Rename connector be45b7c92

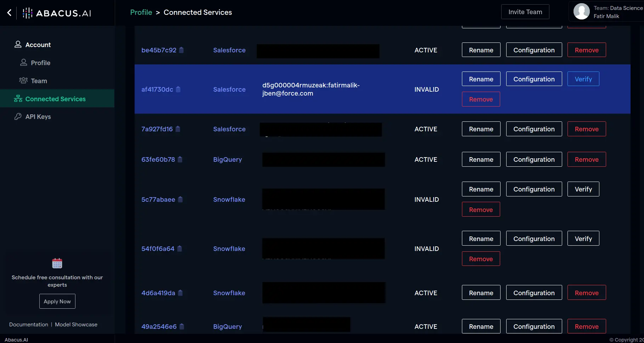point(481,50)
